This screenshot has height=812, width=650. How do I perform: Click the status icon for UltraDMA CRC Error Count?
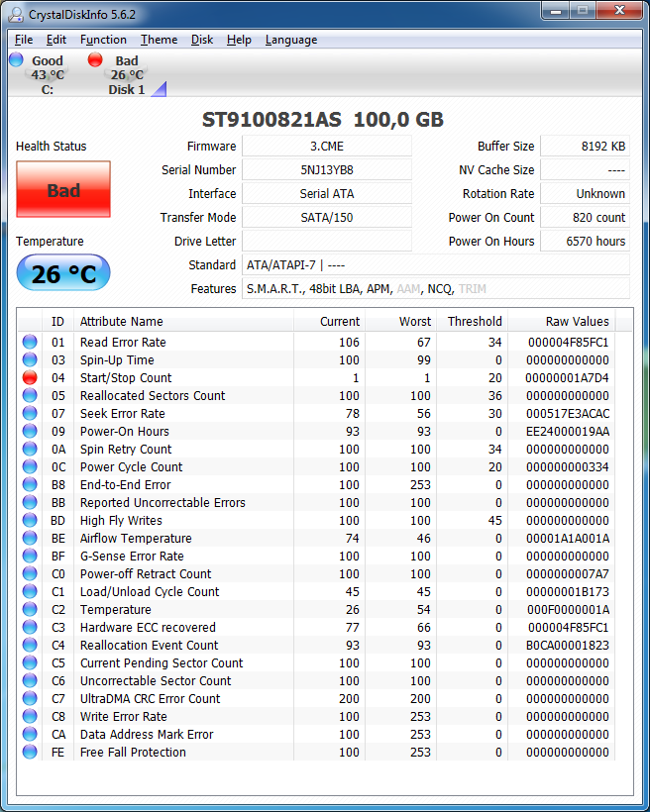[x=30, y=698]
